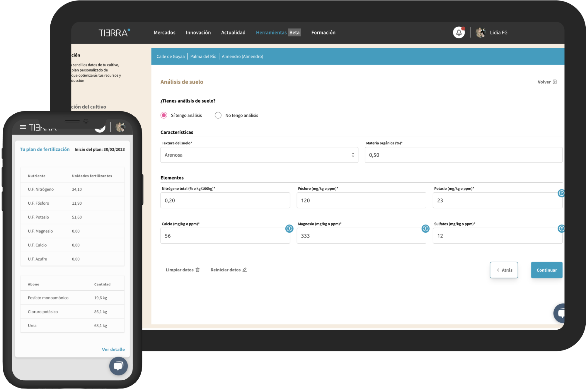Click the Continuar button

pos(546,270)
